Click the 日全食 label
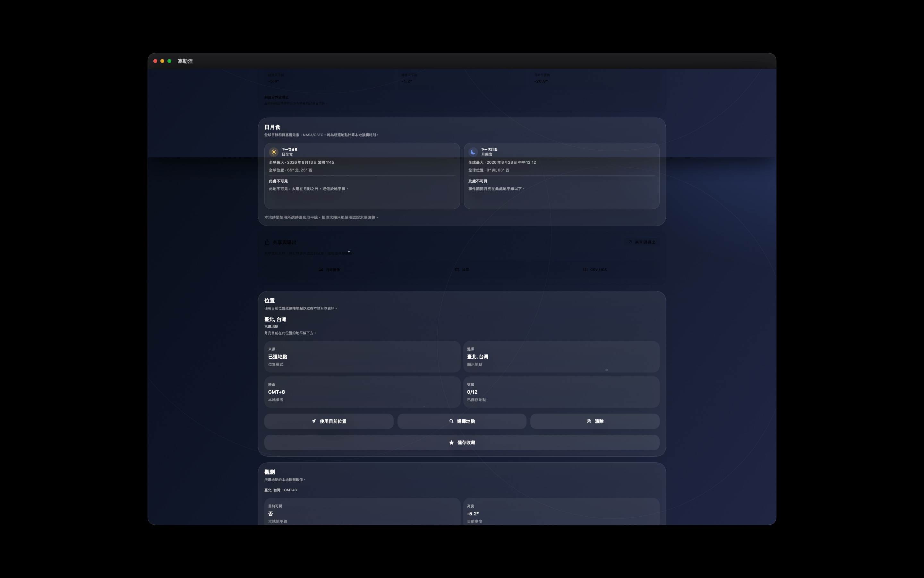Image resolution: width=924 pixels, height=578 pixels. [287, 154]
